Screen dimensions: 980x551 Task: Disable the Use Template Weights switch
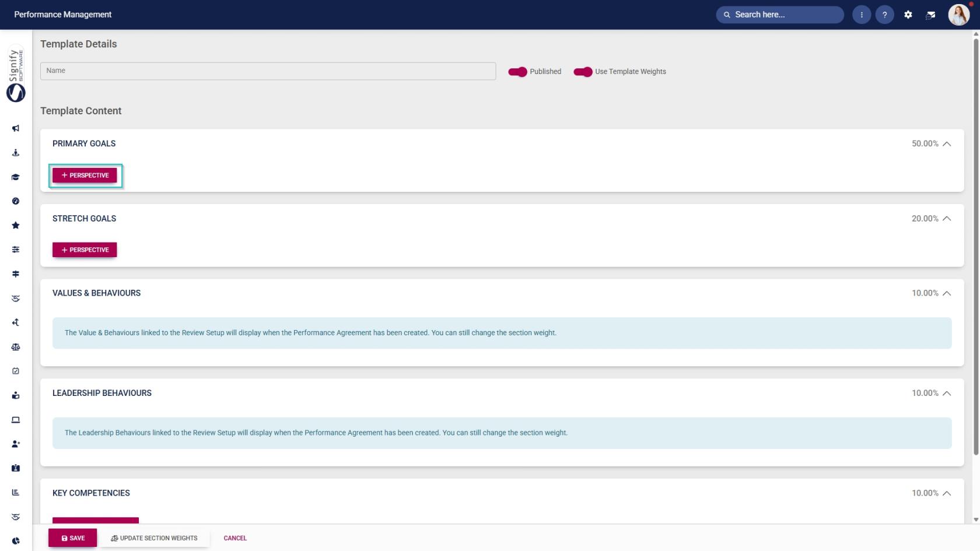point(583,72)
